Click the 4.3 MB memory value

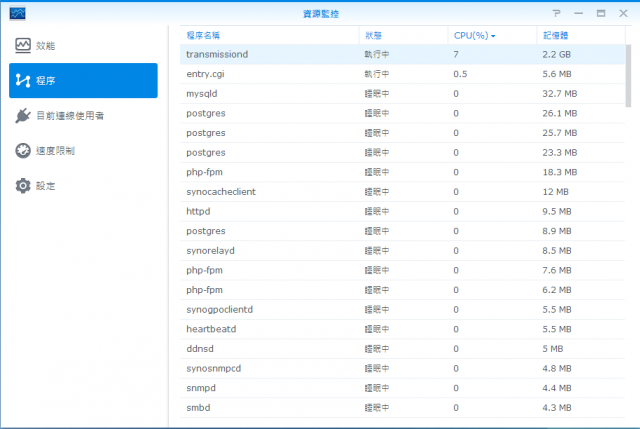(x=557, y=407)
